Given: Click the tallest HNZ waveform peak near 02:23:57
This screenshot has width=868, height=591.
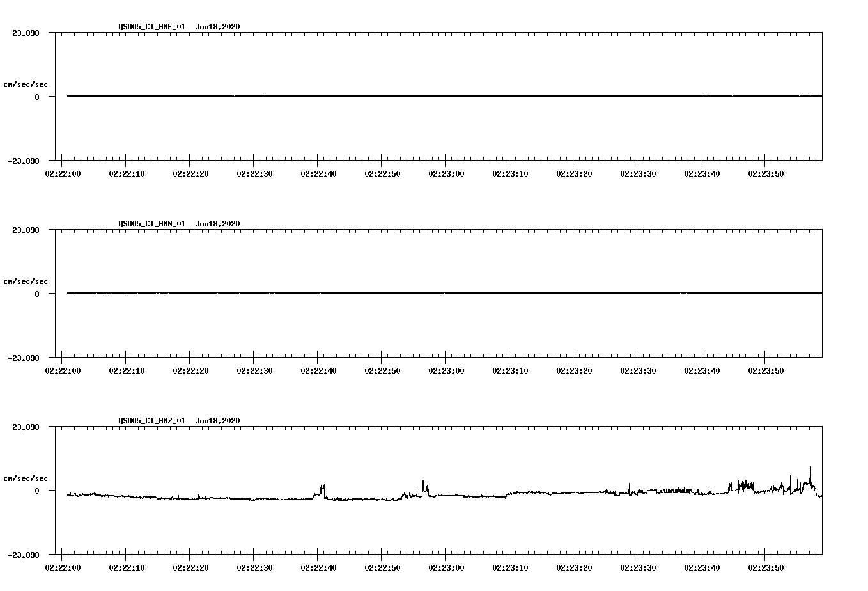Looking at the screenshot, I should (810, 477).
